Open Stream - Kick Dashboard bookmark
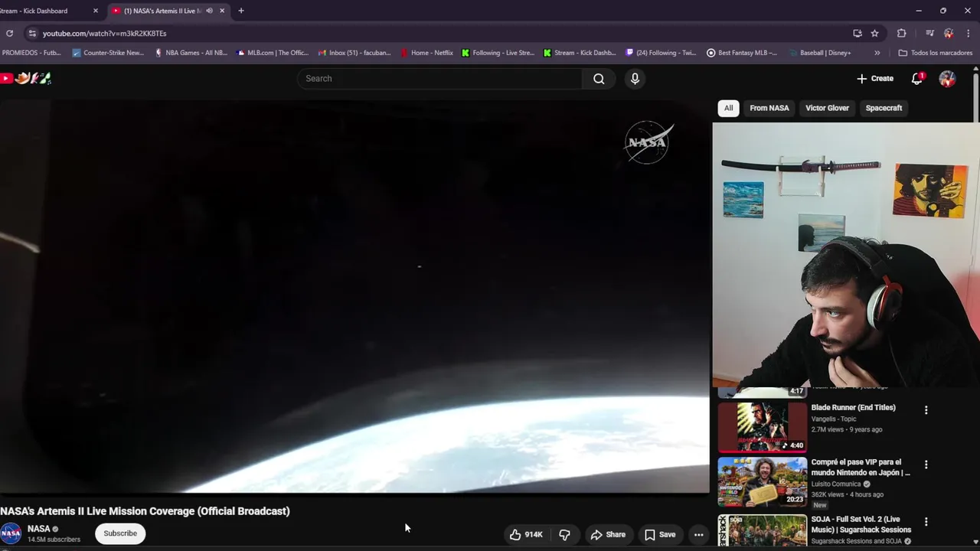980x551 pixels. (x=580, y=53)
